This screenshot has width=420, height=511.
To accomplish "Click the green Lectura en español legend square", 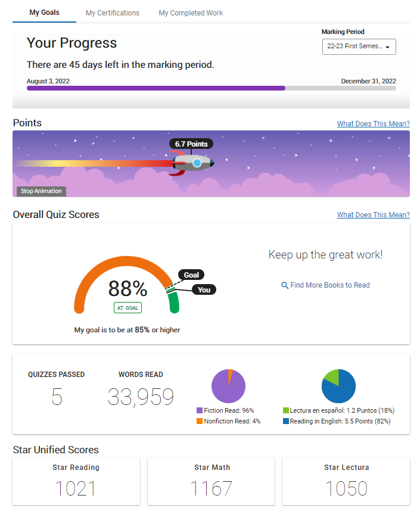I will (285, 410).
